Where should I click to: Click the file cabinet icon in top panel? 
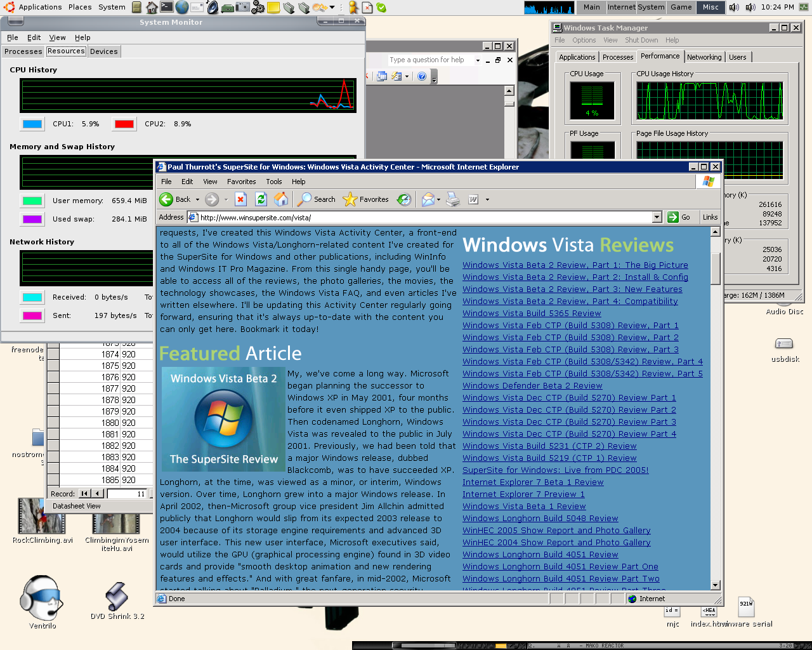(136, 7)
